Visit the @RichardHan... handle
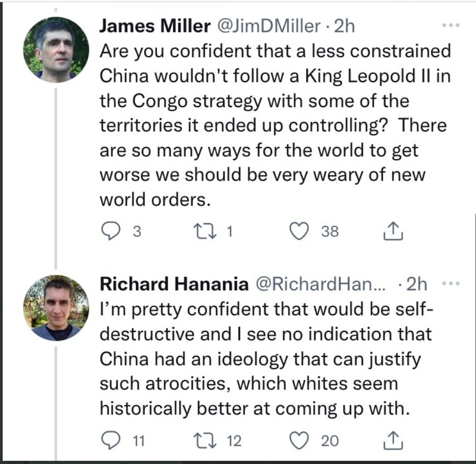Viewport: 476px width, 464px height. pyautogui.click(x=321, y=284)
